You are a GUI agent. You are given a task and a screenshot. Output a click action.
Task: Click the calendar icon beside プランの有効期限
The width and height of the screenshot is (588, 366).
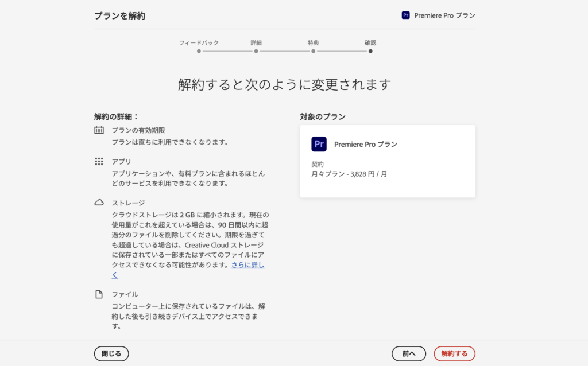coord(99,130)
